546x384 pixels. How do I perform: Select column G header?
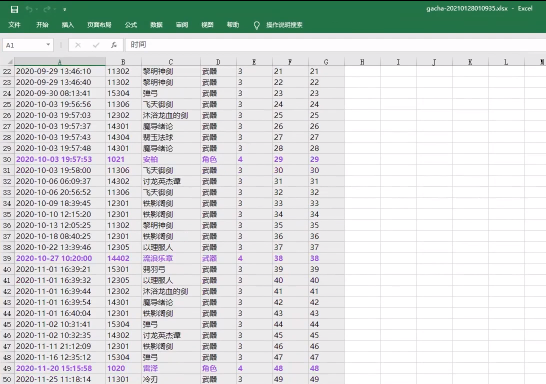[326, 62]
